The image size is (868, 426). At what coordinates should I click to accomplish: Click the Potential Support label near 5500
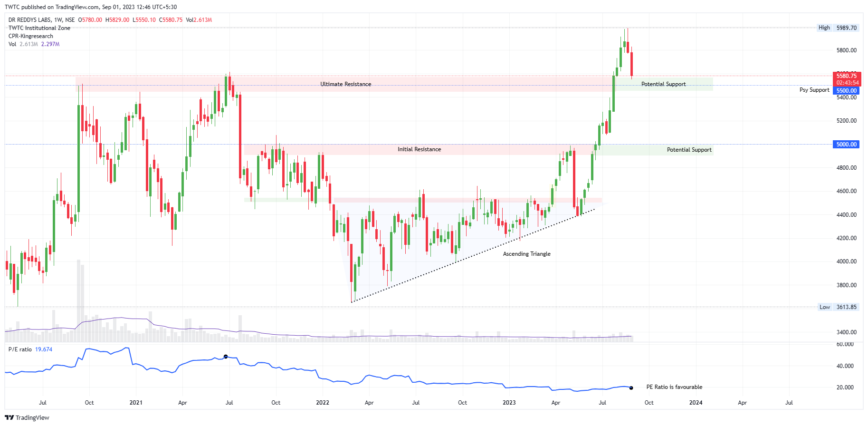663,84
